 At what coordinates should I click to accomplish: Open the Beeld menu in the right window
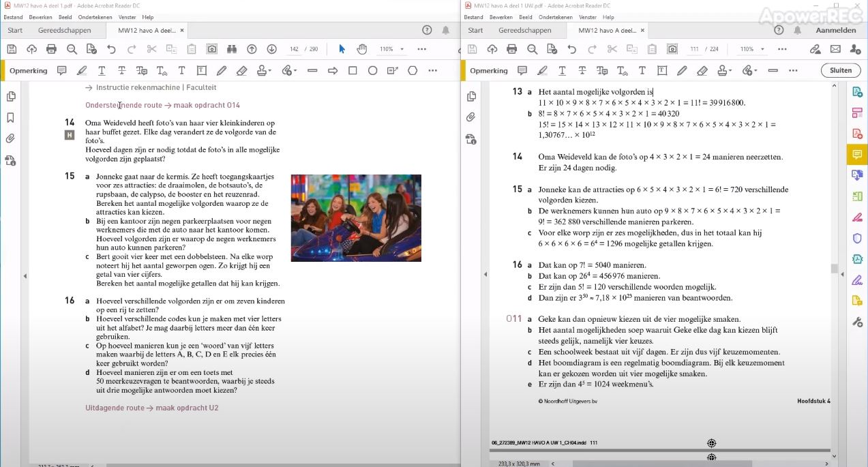point(525,17)
